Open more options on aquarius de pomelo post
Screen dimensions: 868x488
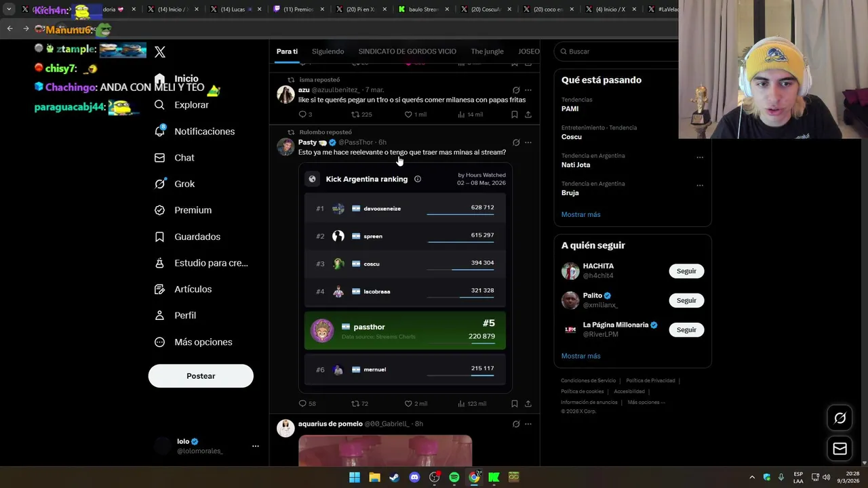pyautogui.click(x=528, y=424)
